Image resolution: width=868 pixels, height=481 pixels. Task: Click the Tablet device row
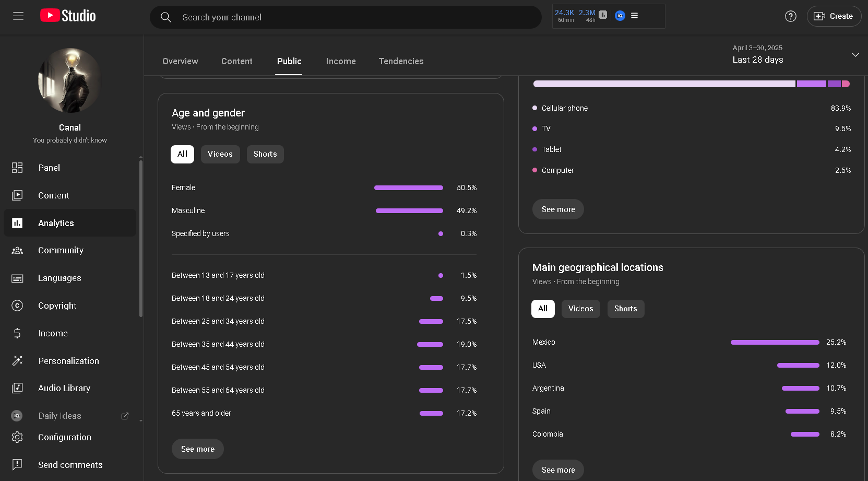(x=692, y=149)
